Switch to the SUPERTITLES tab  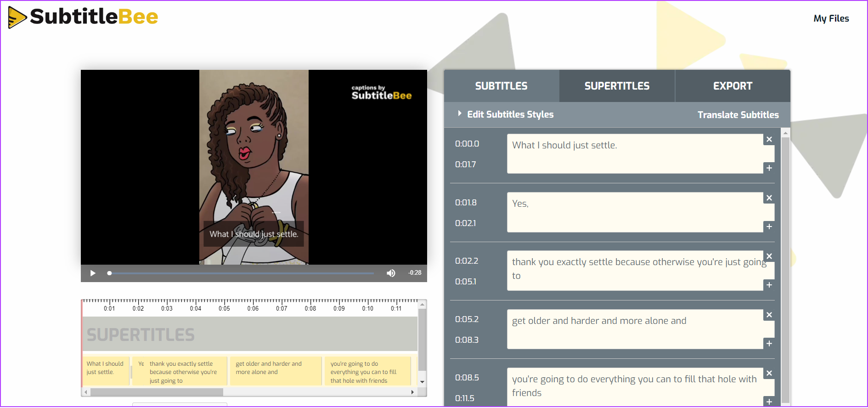(617, 86)
